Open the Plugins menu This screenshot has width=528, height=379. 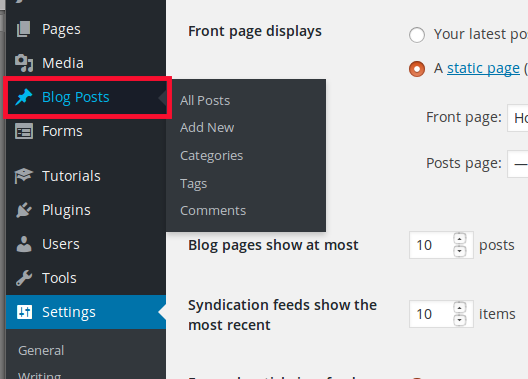[x=86, y=210]
